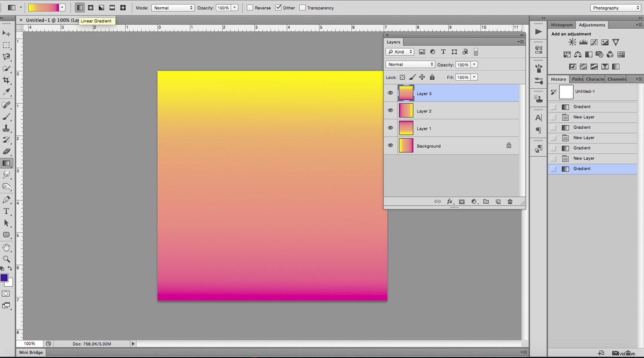Add a Levels adjustment layer
This screenshot has height=358, width=644.
(583, 42)
